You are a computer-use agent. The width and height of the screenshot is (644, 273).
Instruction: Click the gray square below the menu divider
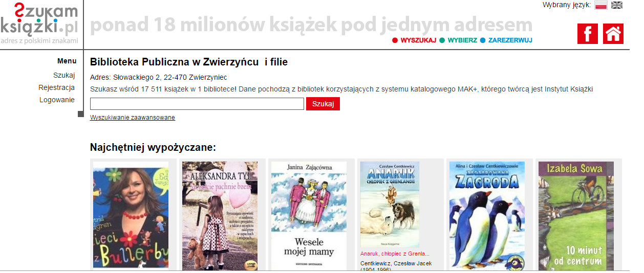point(80,114)
